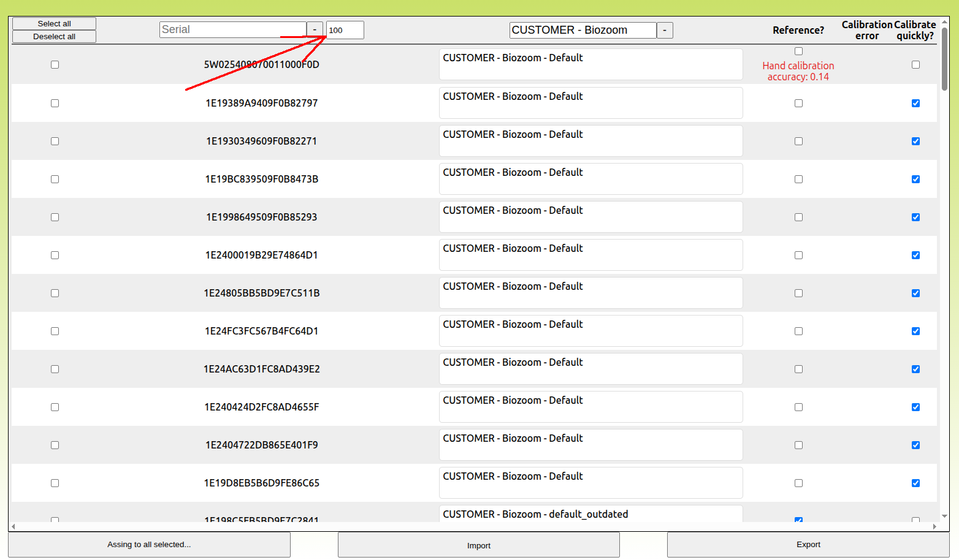Tick Calibrate quickly for 5W025408070011000F0D
Viewport: 959px width, 560px height.
tap(915, 64)
